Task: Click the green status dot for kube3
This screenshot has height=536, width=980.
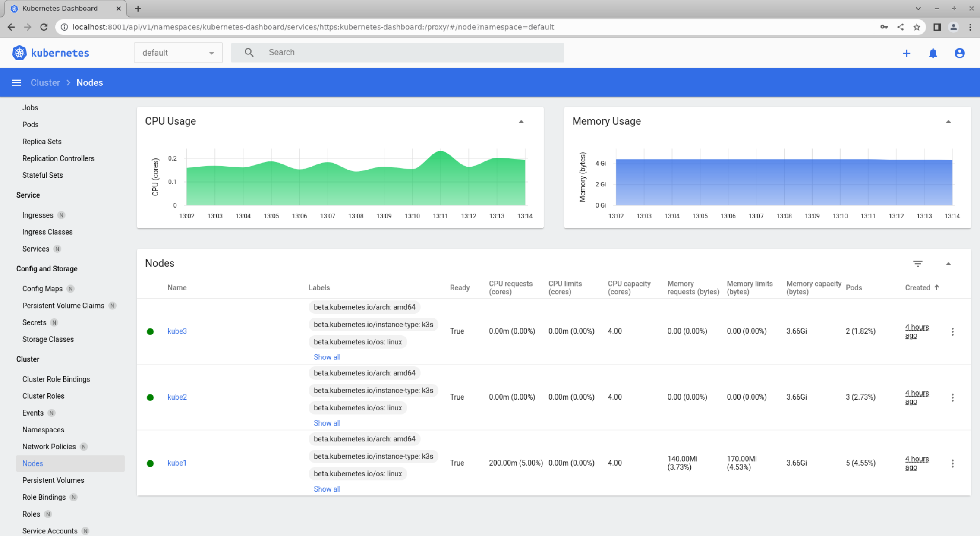Action: pyautogui.click(x=150, y=331)
